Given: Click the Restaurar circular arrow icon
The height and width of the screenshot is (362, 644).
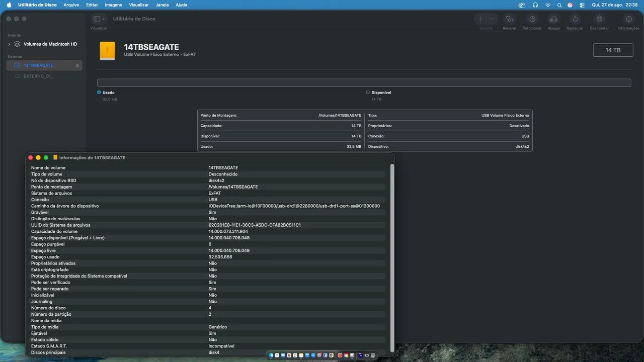Looking at the screenshot, I should (x=575, y=19).
